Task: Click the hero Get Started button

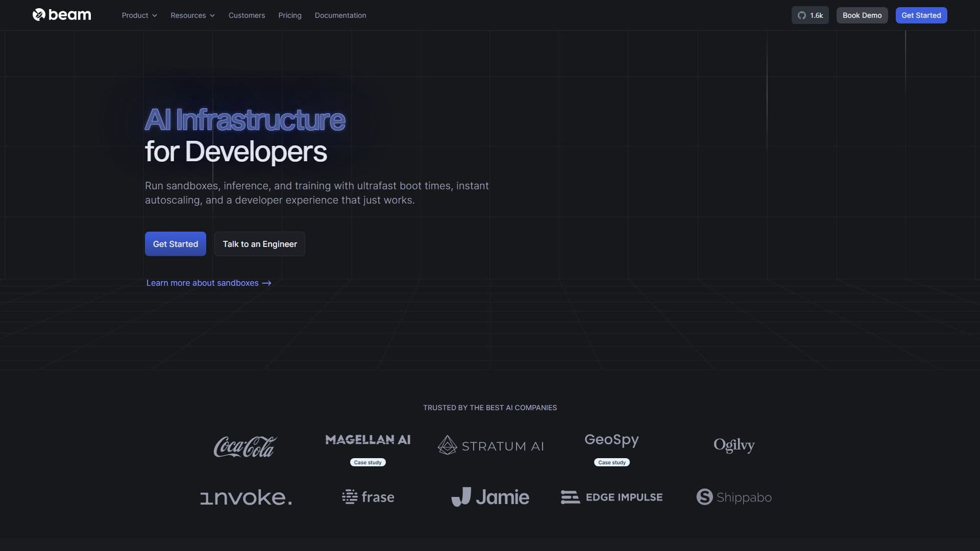Action: tap(175, 244)
